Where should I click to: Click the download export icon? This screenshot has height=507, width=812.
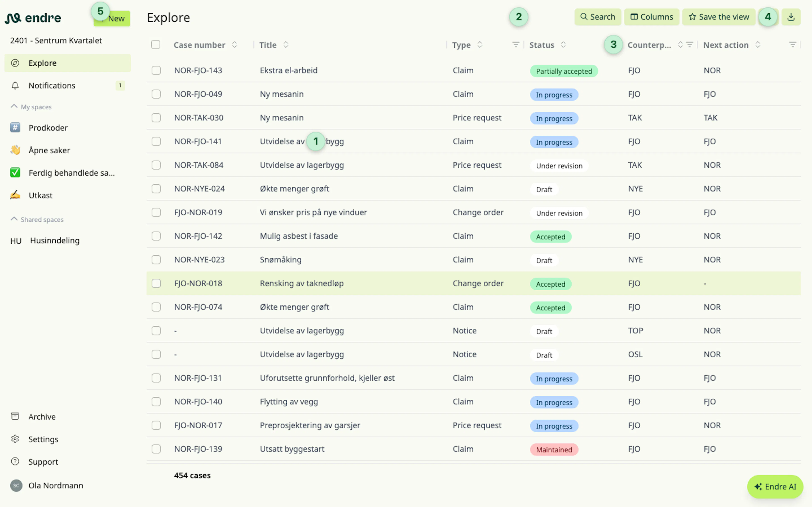point(790,17)
